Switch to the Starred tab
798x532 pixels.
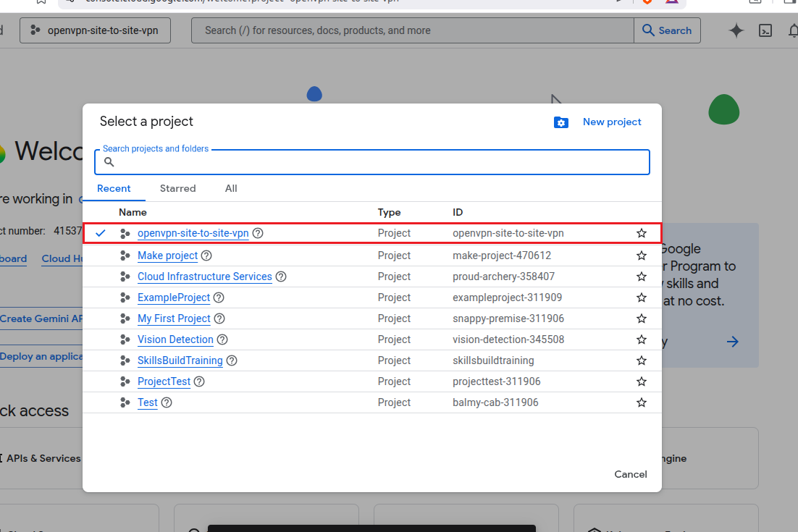point(177,188)
